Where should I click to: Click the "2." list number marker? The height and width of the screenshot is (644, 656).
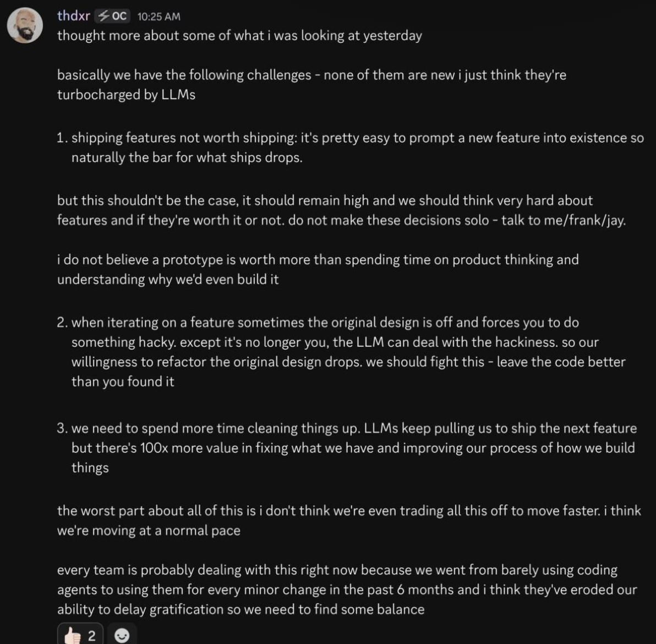(62, 322)
